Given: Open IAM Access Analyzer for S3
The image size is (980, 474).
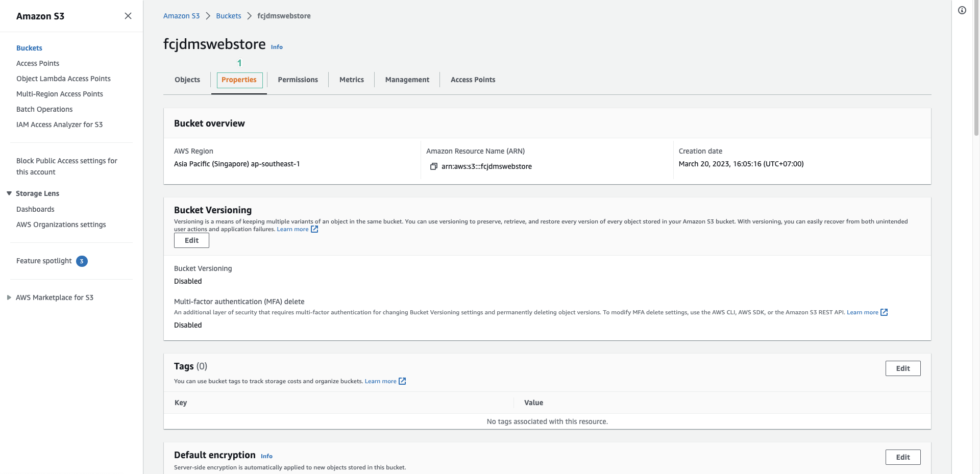Looking at the screenshot, I should 59,124.
